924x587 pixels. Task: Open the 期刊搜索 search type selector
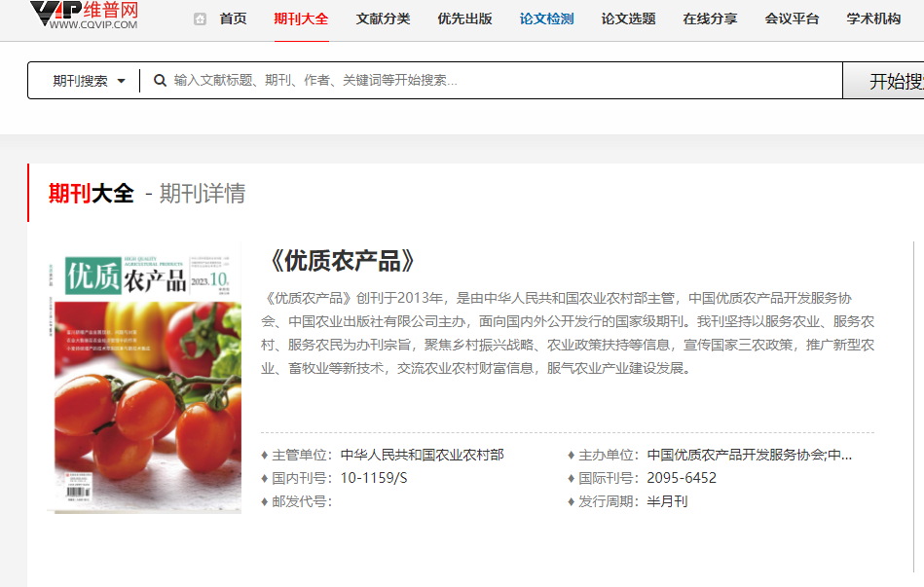[89, 81]
